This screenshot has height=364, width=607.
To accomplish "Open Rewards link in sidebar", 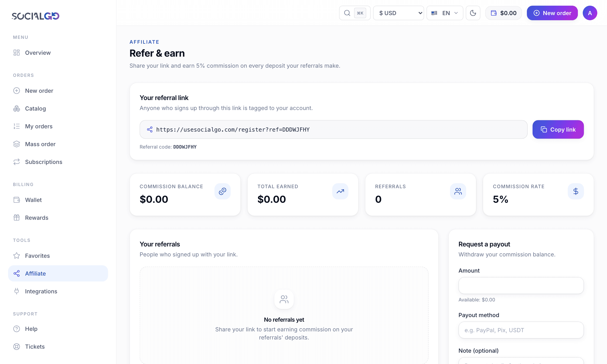I will (58, 218).
